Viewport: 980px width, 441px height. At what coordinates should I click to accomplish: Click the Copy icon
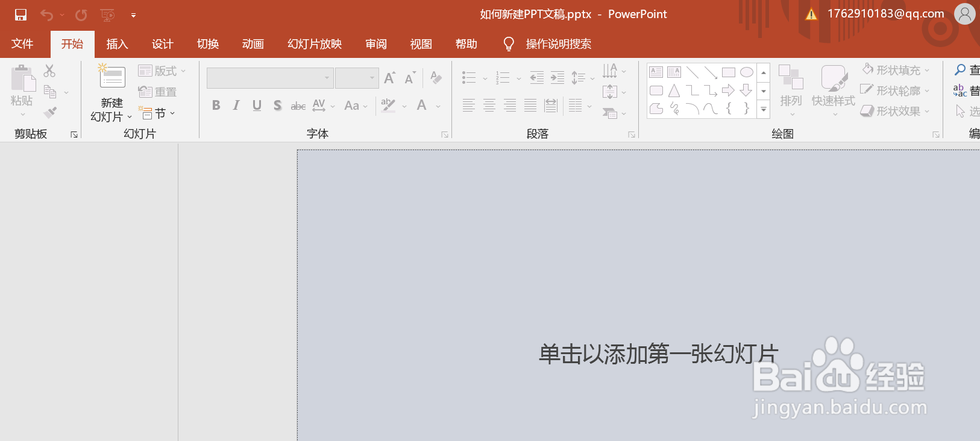[50, 92]
